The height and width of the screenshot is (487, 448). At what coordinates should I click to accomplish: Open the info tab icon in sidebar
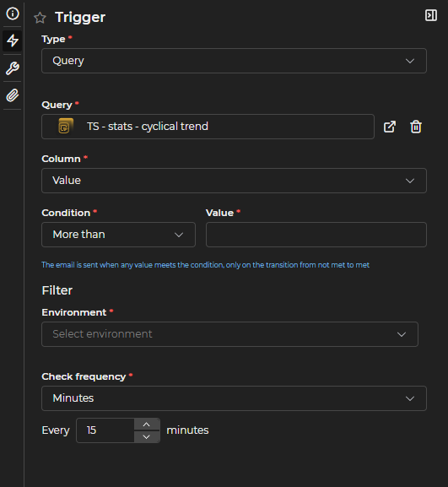click(13, 14)
